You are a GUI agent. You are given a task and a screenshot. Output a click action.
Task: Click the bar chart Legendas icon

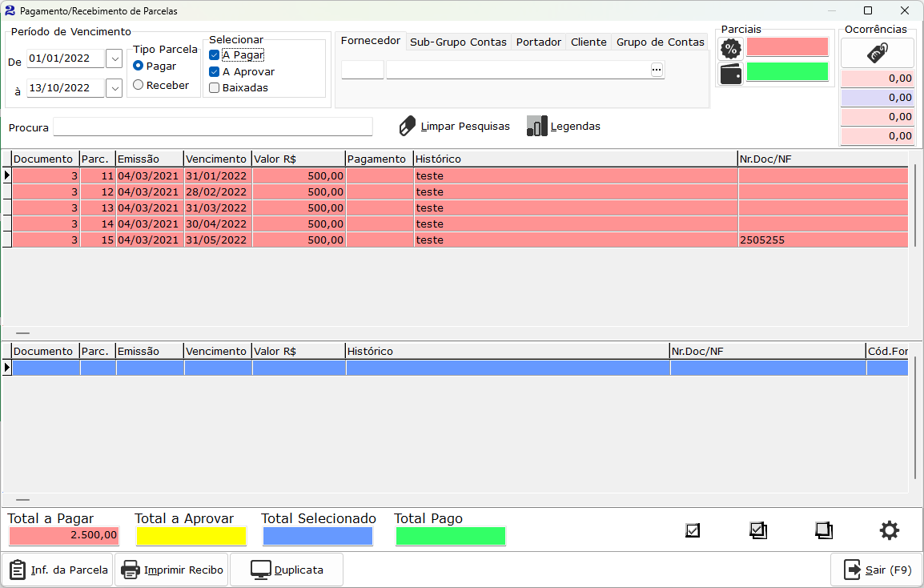(536, 127)
